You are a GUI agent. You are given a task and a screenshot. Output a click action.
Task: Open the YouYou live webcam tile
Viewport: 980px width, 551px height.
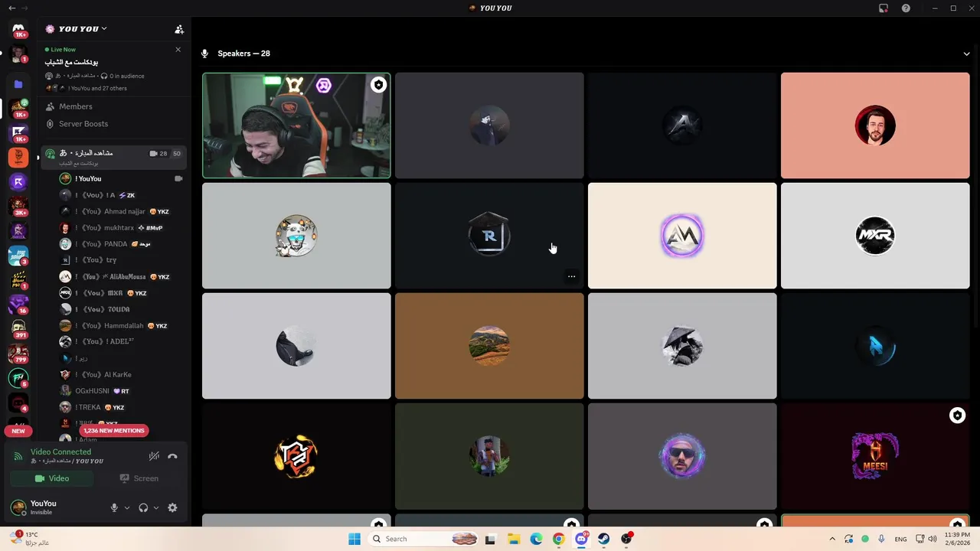point(296,126)
